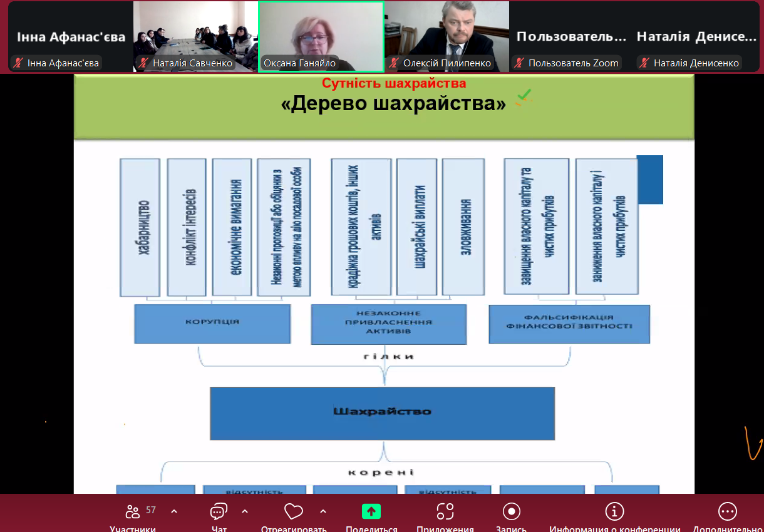
Task: Click the КОРУПЦІЯ branch box
Action: click(x=212, y=324)
